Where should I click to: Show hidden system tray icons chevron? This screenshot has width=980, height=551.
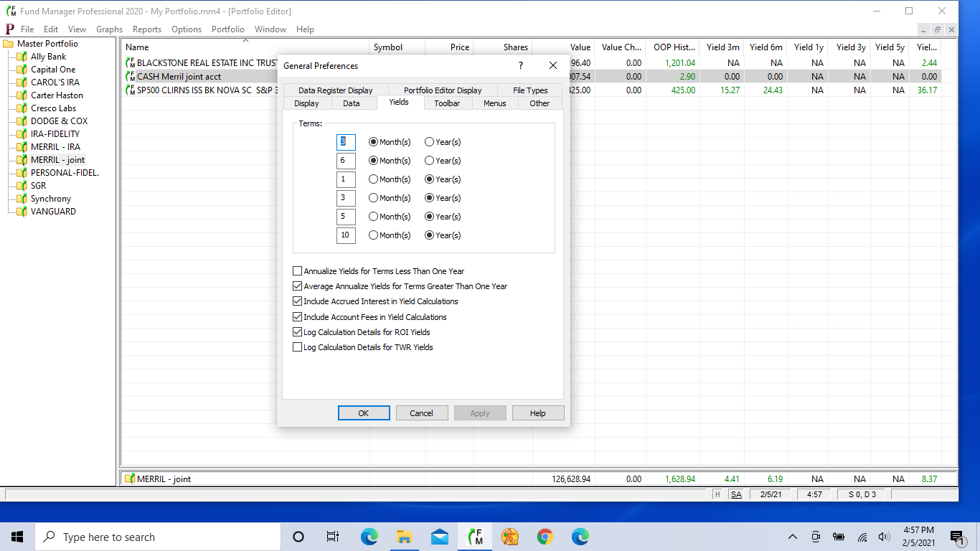[793, 537]
